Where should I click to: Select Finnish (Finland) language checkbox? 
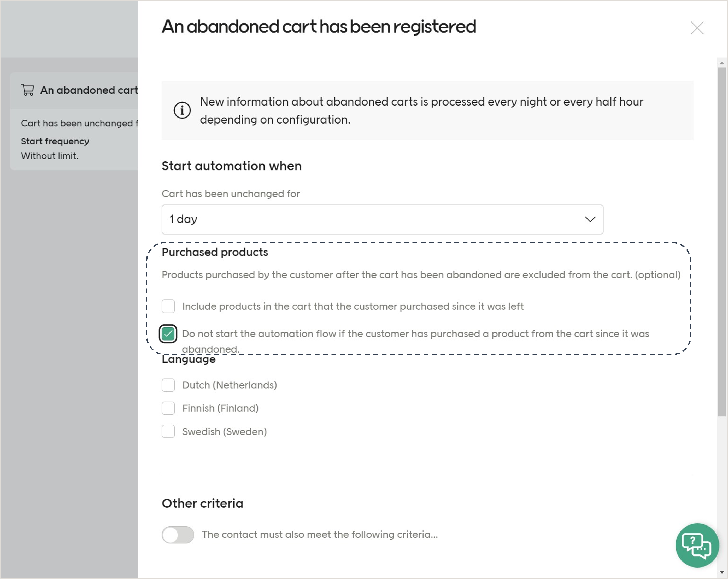pos(168,408)
